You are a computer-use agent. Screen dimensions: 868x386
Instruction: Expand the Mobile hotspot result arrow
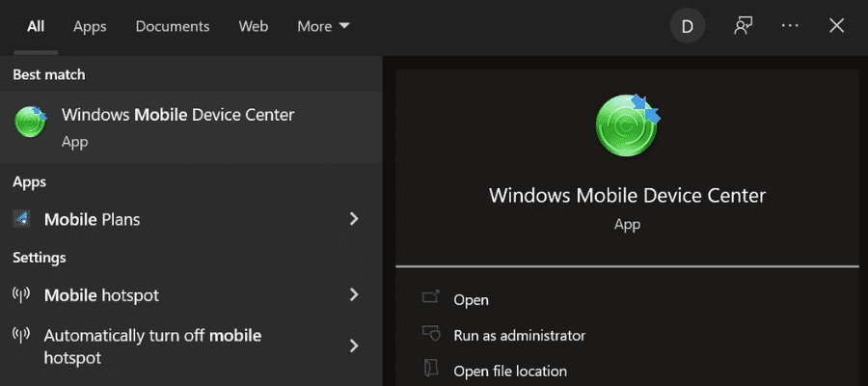tap(354, 294)
